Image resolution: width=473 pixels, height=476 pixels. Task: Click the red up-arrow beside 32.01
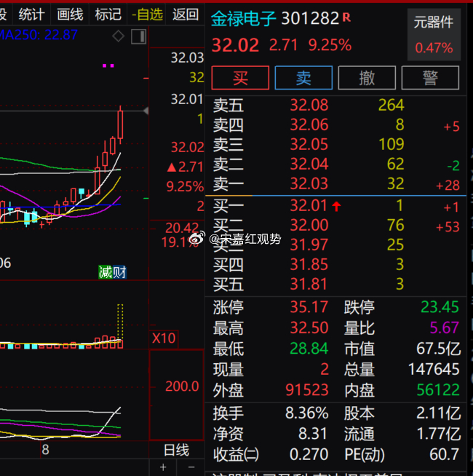click(x=336, y=207)
